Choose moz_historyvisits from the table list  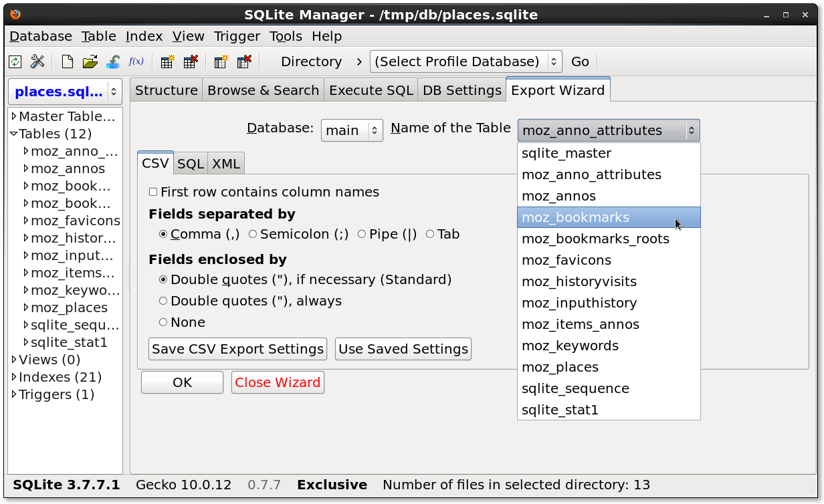[609, 281]
